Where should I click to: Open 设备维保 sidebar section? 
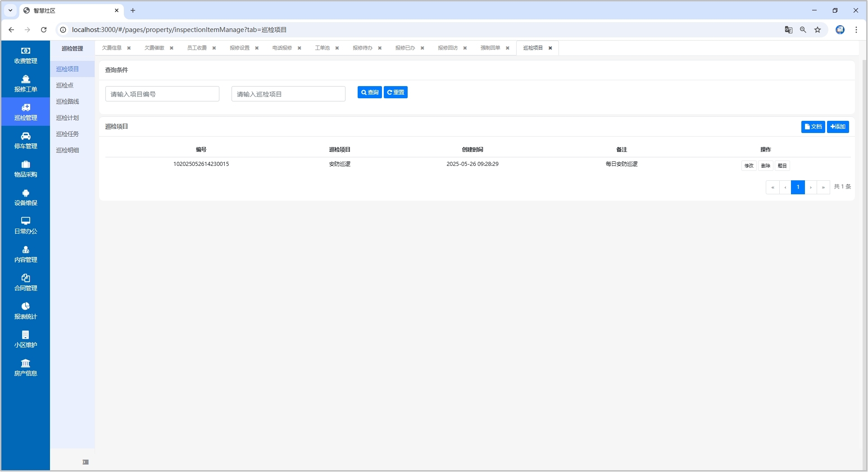pos(26,197)
